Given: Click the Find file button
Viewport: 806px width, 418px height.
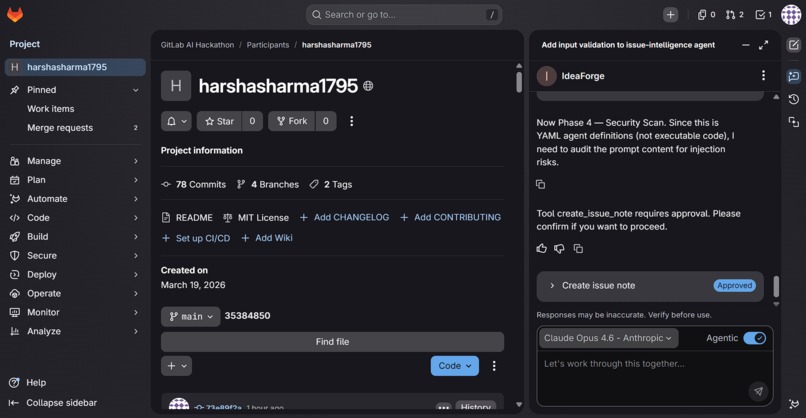Looking at the screenshot, I should coord(332,341).
